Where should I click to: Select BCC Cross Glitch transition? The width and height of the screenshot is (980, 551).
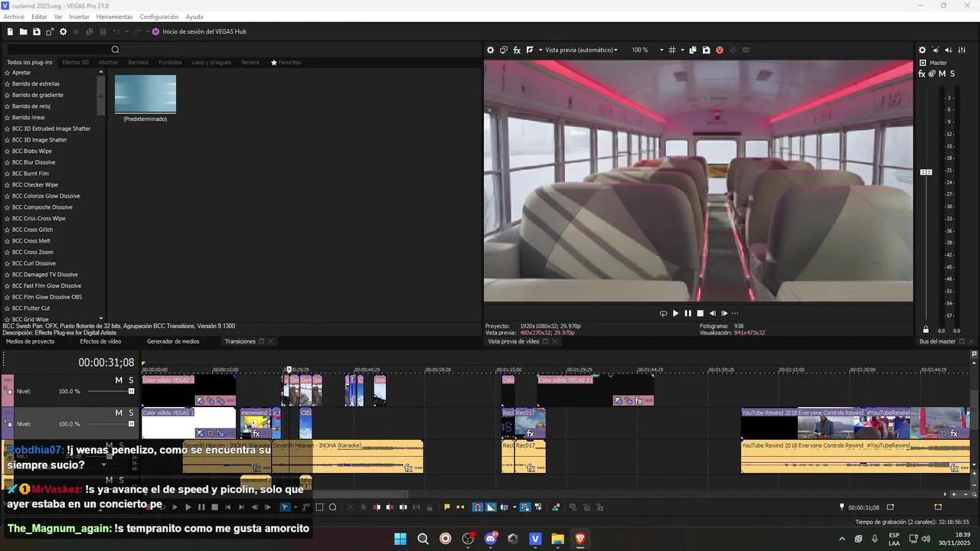click(32, 230)
